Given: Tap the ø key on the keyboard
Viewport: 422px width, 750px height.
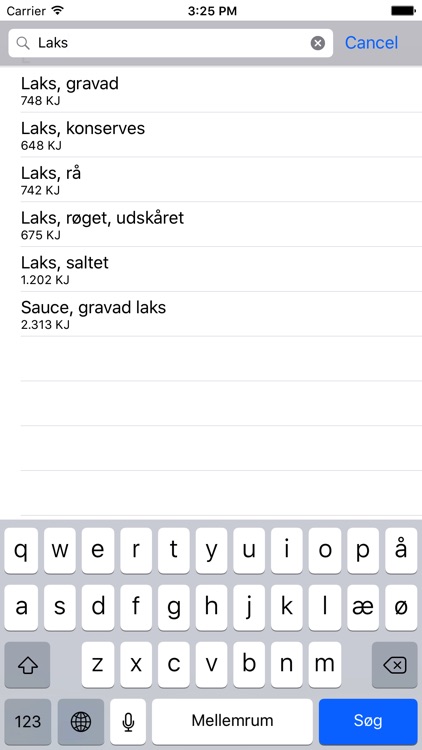Looking at the screenshot, I should 401,607.
